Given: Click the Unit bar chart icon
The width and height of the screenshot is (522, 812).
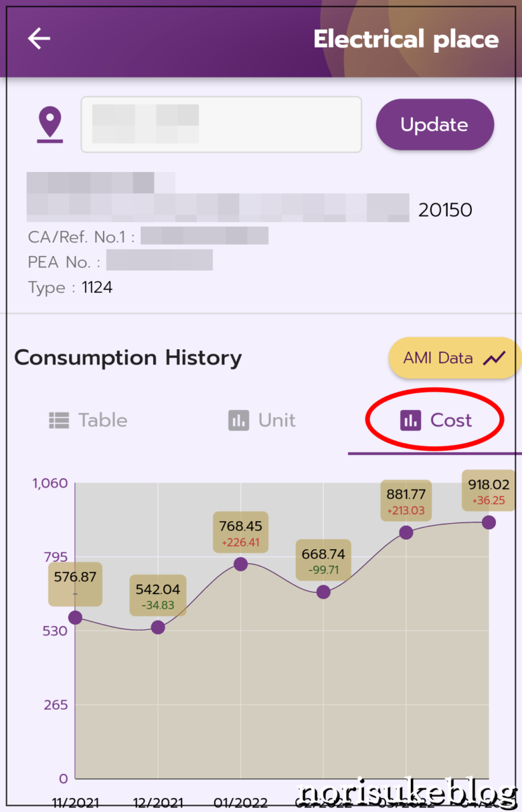Looking at the screenshot, I should coord(238,421).
